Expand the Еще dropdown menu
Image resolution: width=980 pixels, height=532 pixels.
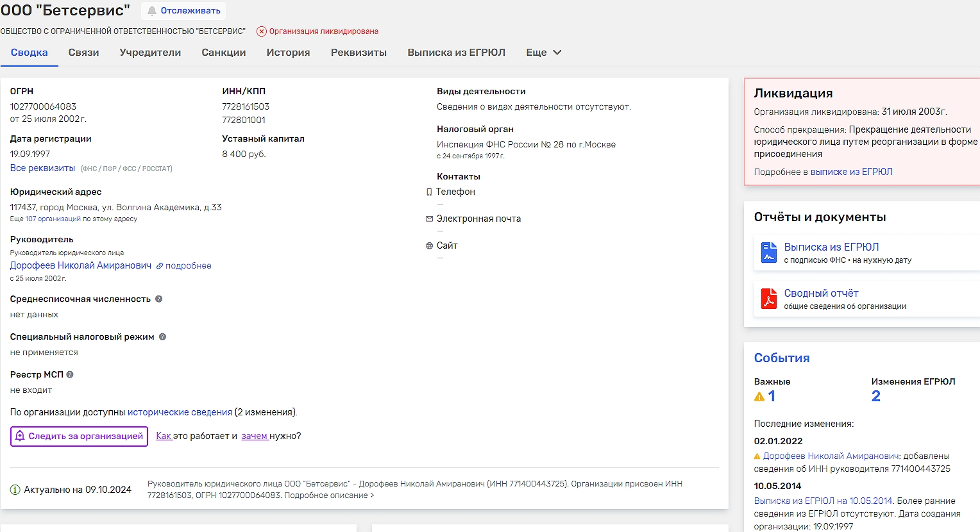pyautogui.click(x=544, y=53)
